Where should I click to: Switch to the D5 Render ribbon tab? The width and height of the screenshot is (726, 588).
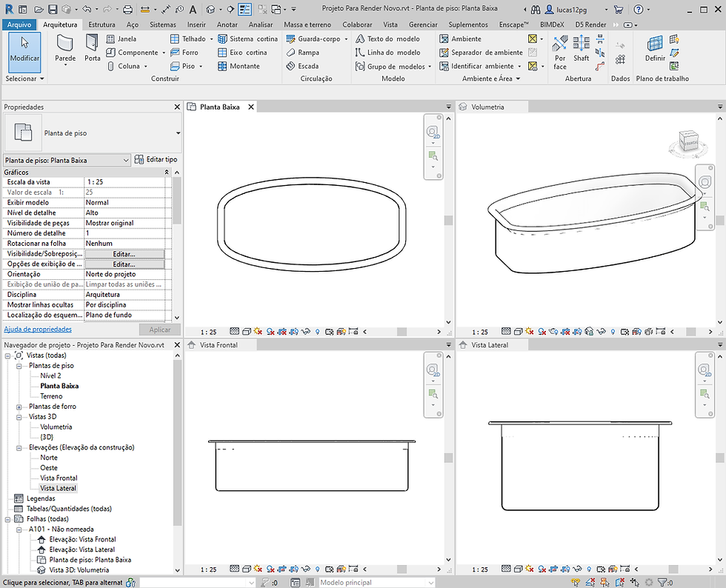click(x=590, y=24)
